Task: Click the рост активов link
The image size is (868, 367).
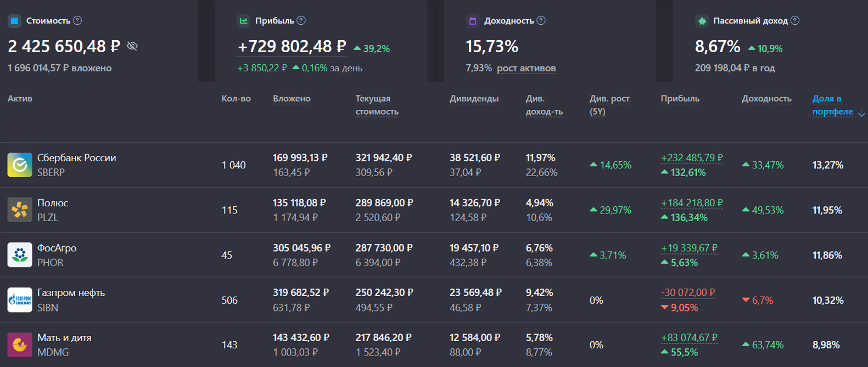Action: [x=526, y=68]
